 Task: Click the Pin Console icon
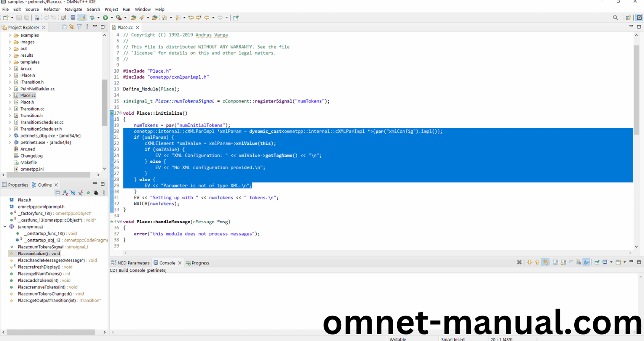[597, 262]
